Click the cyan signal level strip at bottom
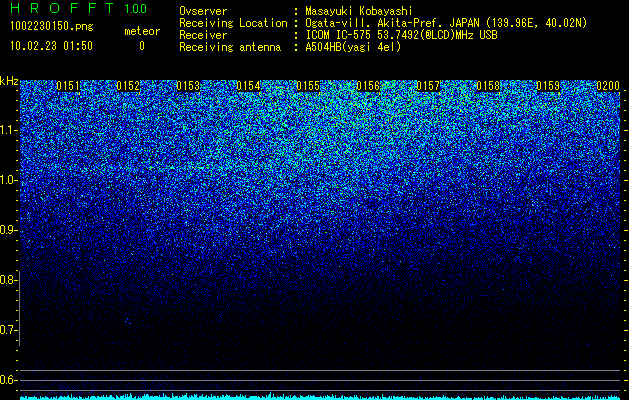This screenshot has width=629, height=400. (320, 396)
